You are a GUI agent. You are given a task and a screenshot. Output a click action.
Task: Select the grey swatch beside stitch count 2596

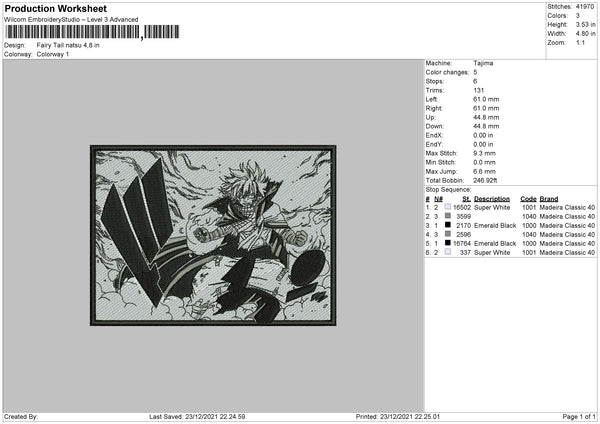[448, 234]
